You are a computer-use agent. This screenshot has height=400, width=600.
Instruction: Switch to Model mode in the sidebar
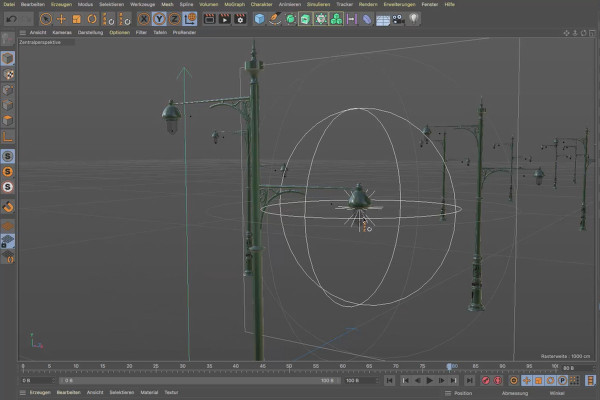(x=8, y=58)
